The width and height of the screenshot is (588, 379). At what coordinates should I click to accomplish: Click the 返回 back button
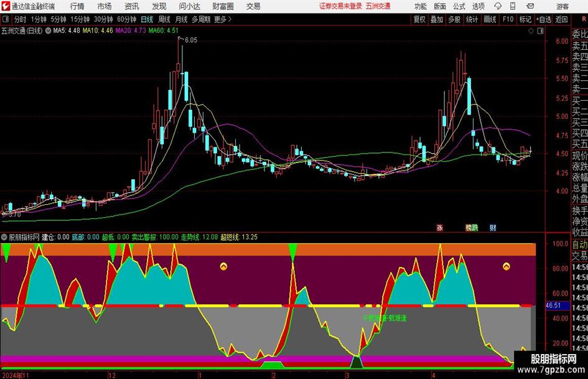coord(561,19)
